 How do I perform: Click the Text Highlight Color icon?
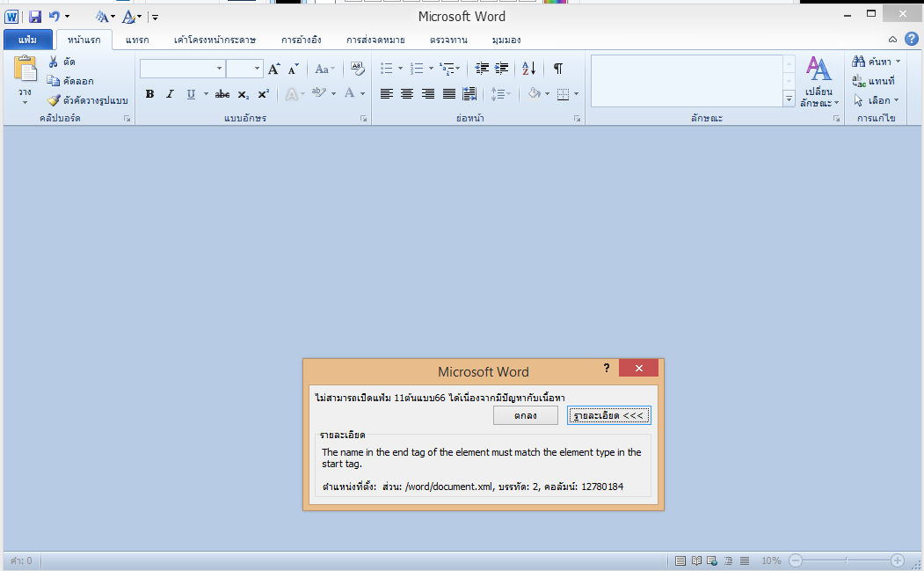tap(319, 93)
